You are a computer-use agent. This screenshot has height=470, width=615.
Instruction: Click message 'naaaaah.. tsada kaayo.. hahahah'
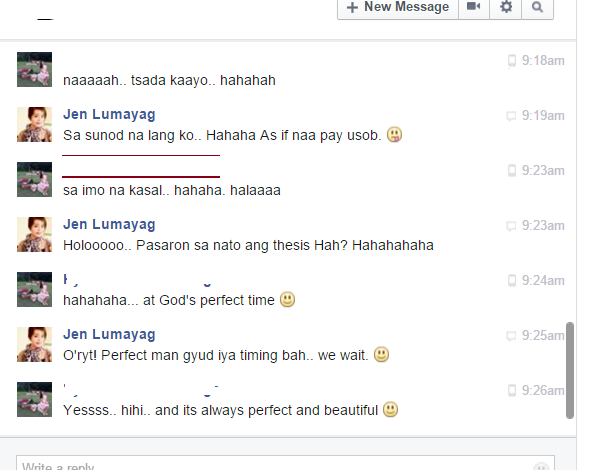(169, 80)
